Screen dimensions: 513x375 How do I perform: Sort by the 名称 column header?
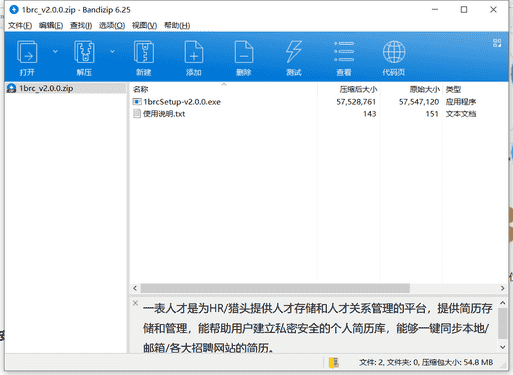tap(140, 89)
